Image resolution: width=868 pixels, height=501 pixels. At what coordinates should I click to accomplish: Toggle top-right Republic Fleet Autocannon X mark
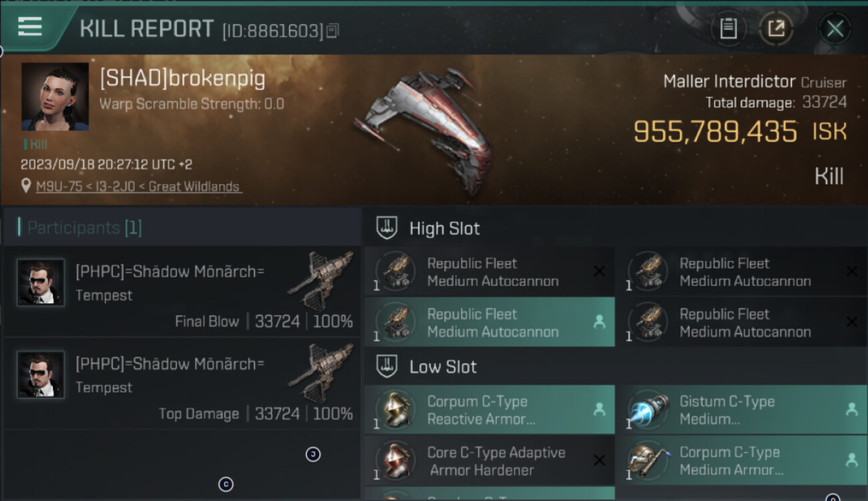(851, 271)
